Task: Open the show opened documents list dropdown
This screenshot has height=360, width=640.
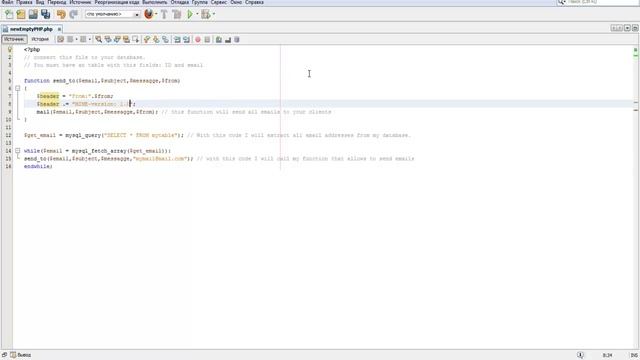Action: click(627, 28)
